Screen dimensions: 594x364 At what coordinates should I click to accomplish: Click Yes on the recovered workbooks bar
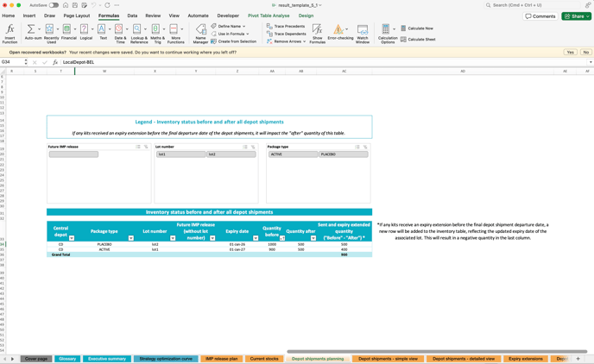tap(570, 52)
